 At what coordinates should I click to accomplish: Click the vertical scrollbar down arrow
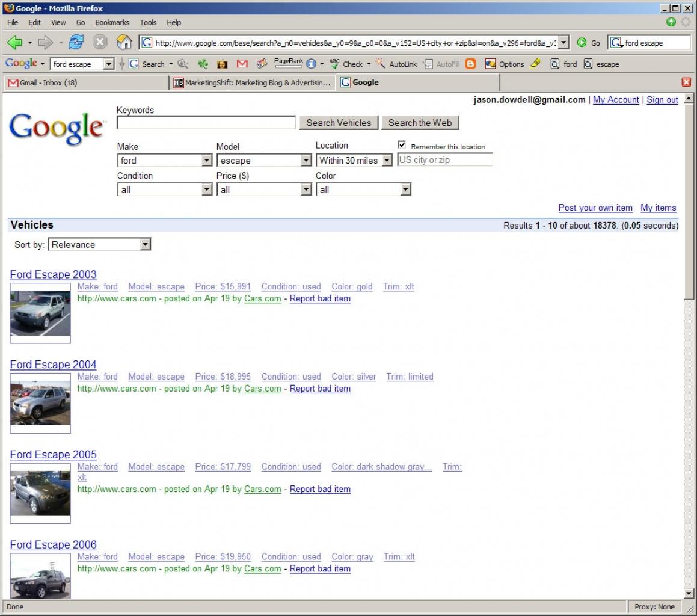(689, 593)
